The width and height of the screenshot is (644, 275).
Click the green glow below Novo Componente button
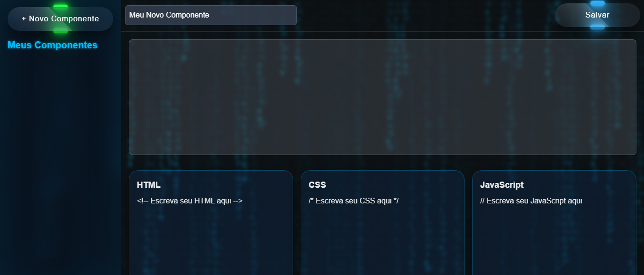pyautogui.click(x=61, y=31)
